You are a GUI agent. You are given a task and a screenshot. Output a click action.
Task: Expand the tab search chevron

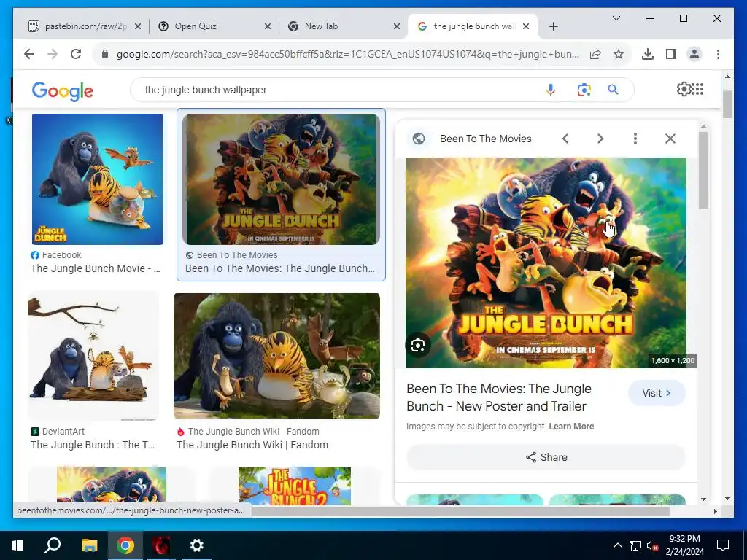pos(616,18)
